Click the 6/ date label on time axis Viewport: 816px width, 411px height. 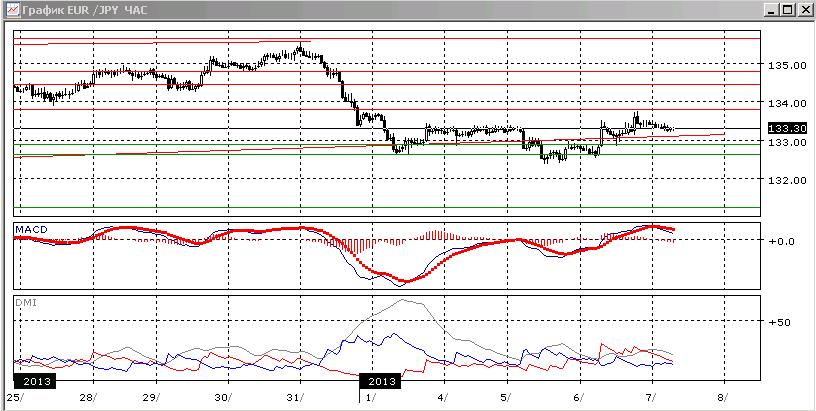pyautogui.click(x=578, y=398)
